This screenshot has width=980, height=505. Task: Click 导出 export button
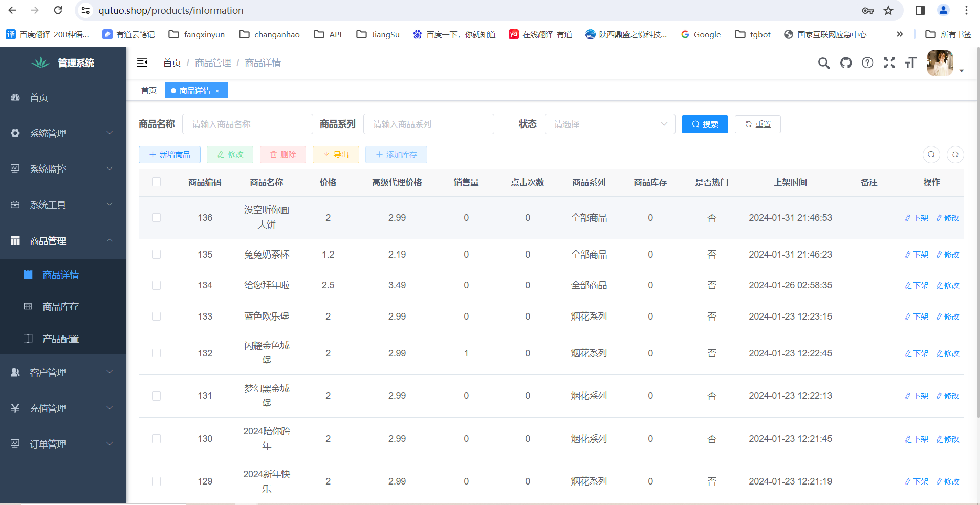pyautogui.click(x=336, y=154)
